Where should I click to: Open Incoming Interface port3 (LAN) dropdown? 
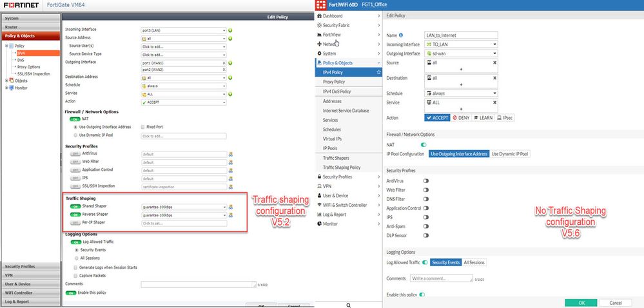[184, 30]
